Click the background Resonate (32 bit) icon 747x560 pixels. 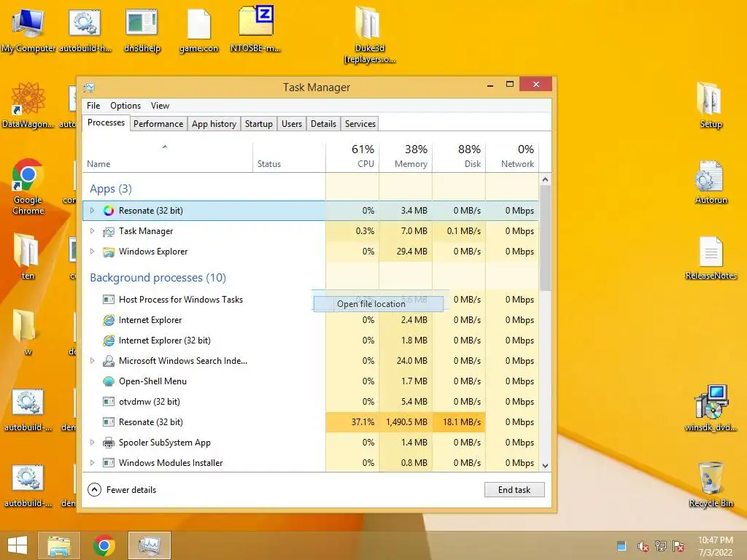click(x=109, y=422)
